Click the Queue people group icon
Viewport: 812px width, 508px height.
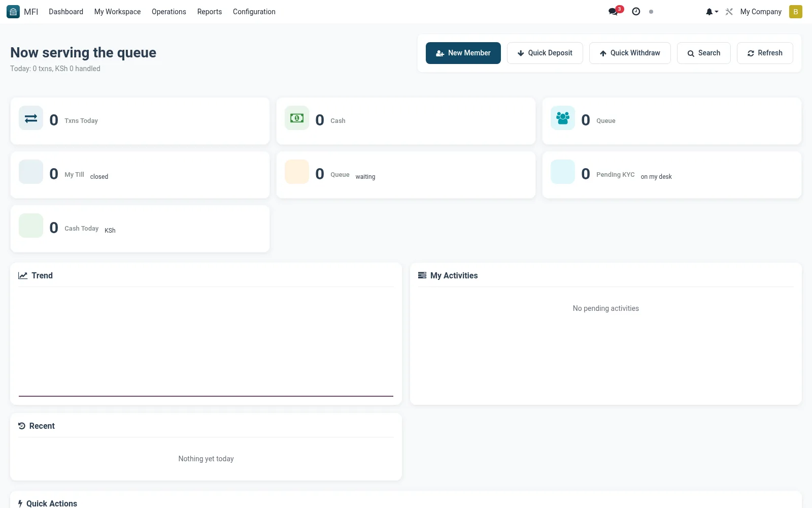coord(563,118)
